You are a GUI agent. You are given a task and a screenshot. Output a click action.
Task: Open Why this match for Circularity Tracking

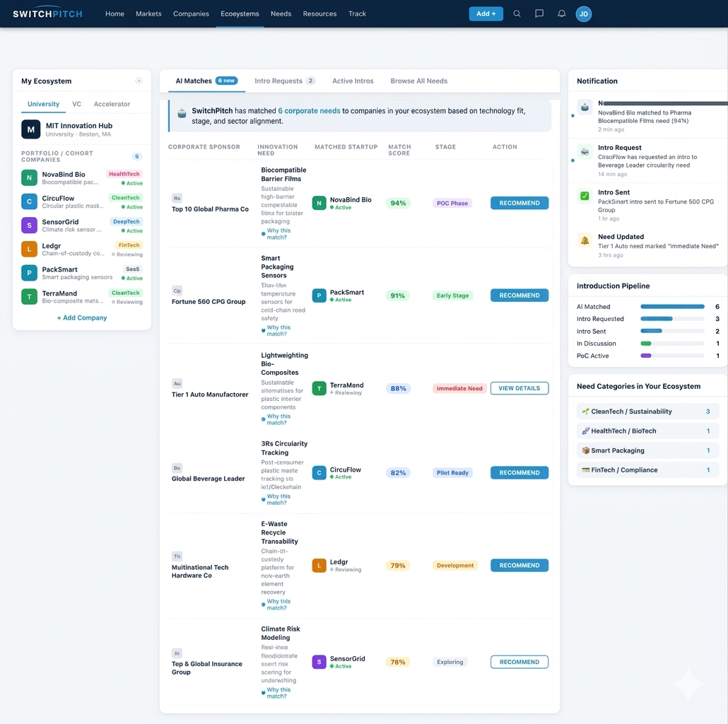pos(278,499)
